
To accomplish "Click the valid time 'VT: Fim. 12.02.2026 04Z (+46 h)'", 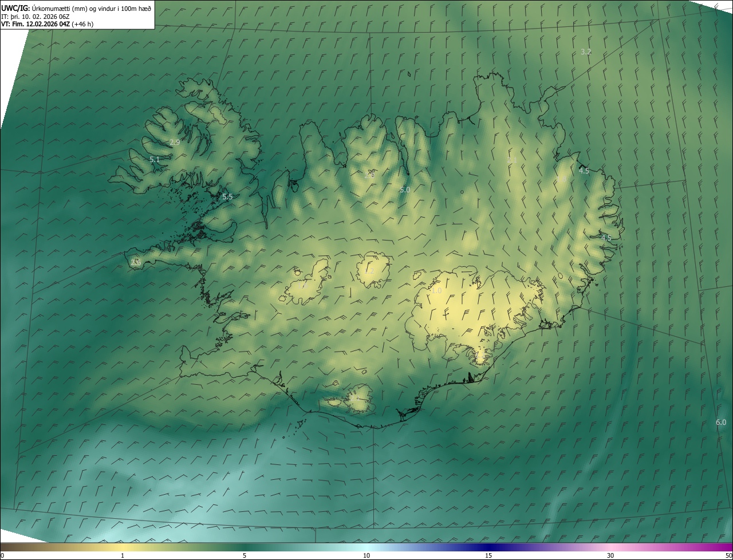I will pos(47,24).
